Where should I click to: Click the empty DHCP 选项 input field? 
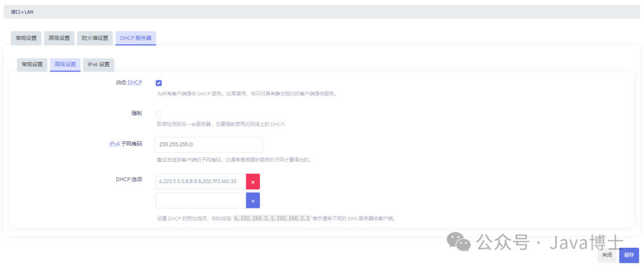point(200,201)
